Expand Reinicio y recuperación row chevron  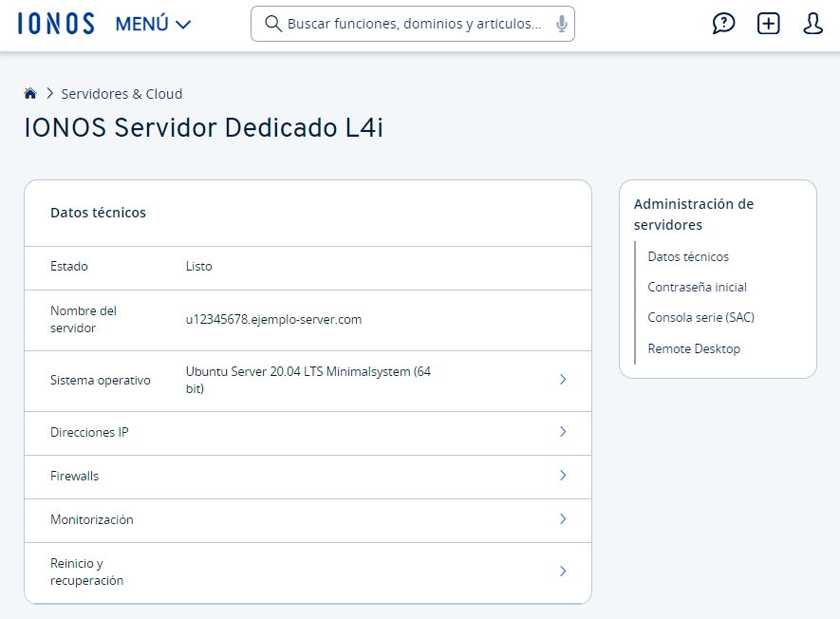tap(563, 572)
